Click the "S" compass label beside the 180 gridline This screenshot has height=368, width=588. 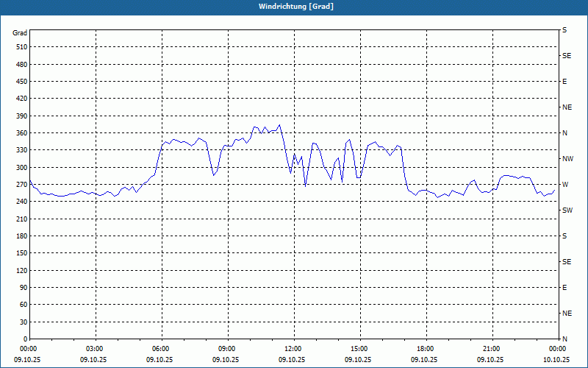click(x=564, y=236)
